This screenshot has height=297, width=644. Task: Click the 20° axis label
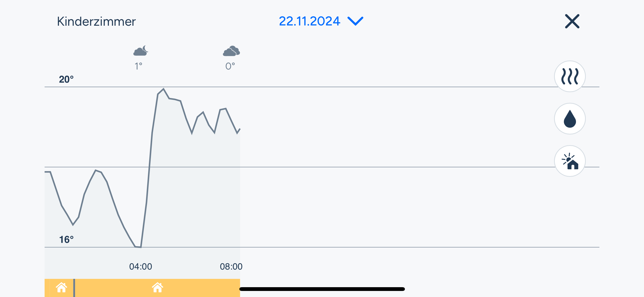pos(66,79)
